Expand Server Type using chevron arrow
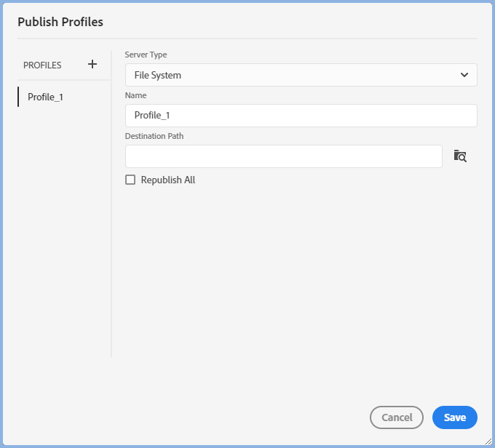The image size is (495, 448). point(464,75)
